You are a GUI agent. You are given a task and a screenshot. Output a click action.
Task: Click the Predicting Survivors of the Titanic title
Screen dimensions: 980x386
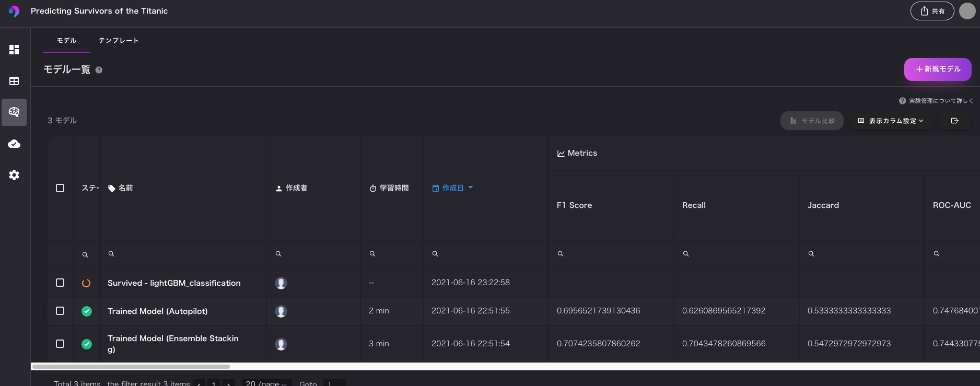pyautogui.click(x=99, y=11)
